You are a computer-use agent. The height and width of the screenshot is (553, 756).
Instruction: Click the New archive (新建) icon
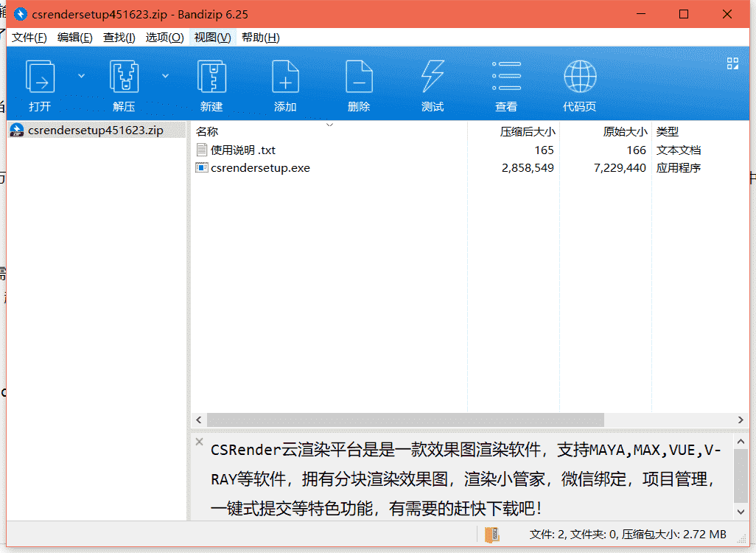tap(211, 77)
